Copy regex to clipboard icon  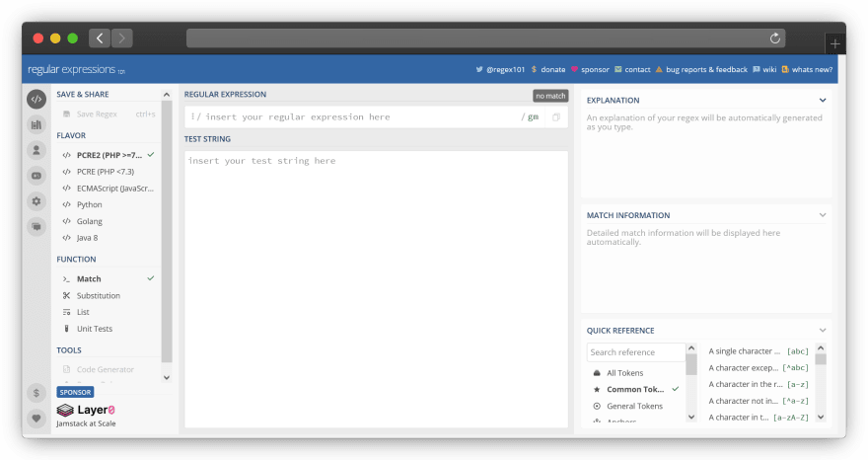pos(556,116)
